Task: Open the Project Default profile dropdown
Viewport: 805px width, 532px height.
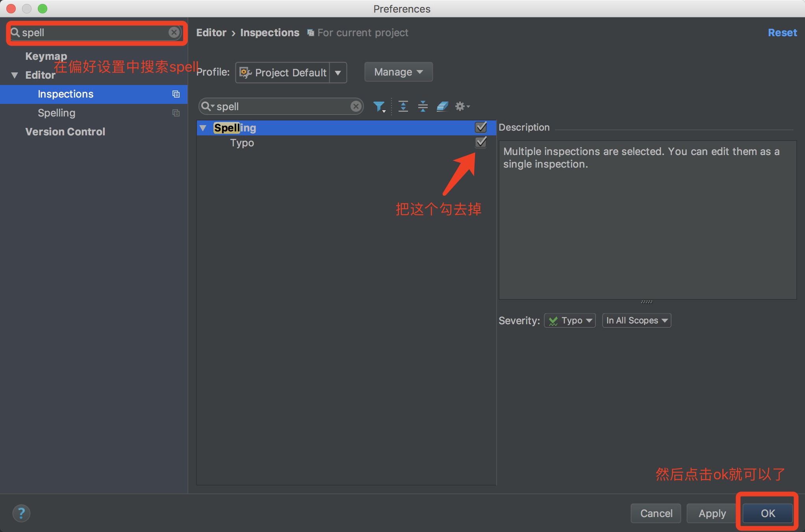Action: pyautogui.click(x=291, y=72)
